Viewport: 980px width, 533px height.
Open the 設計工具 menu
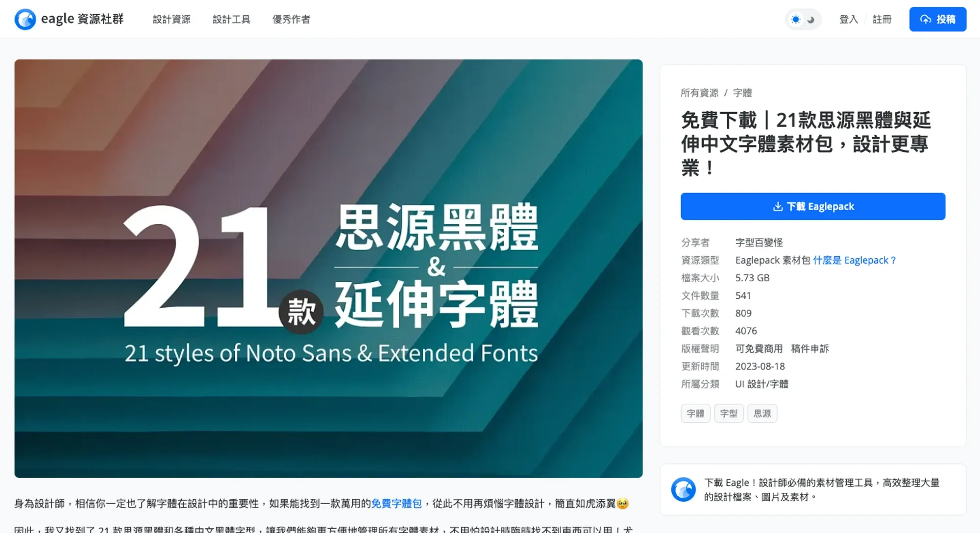click(x=231, y=20)
